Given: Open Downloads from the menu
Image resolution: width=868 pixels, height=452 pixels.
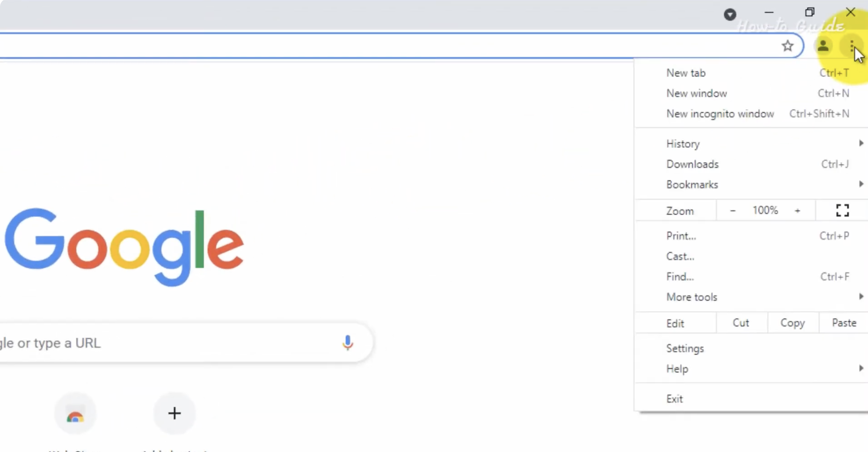Looking at the screenshot, I should (692, 164).
